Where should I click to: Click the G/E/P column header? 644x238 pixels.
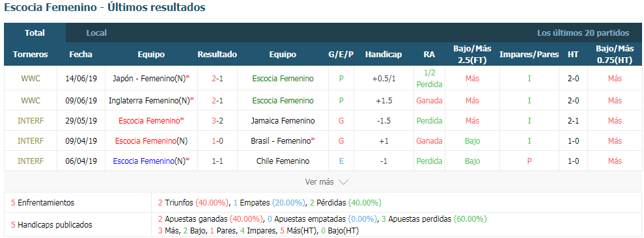(x=341, y=54)
